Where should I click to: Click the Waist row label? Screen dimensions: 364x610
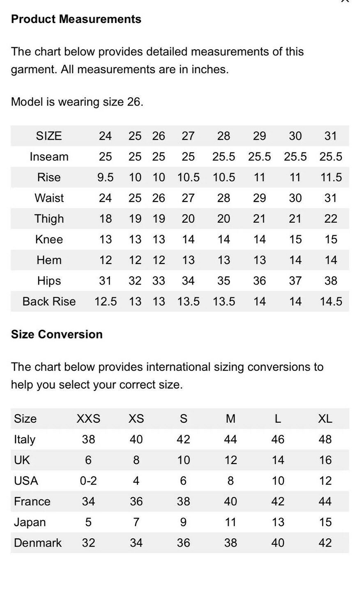pyautogui.click(x=49, y=198)
